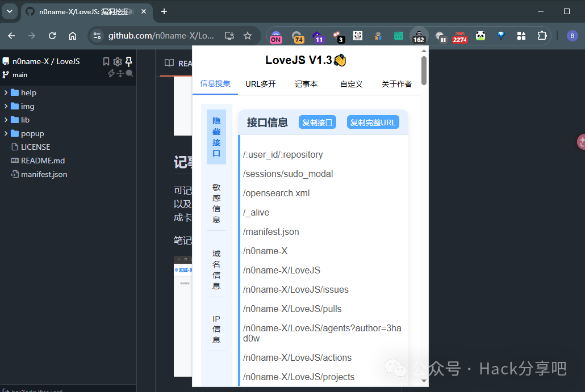585x392 pixels.
Task: Click the browser forward arrow
Action: click(x=32, y=36)
